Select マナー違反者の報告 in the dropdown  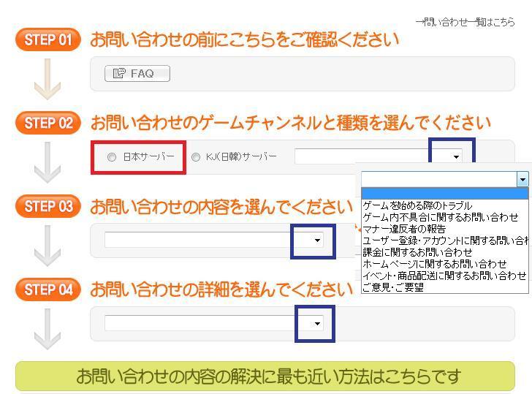click(404, 229)
